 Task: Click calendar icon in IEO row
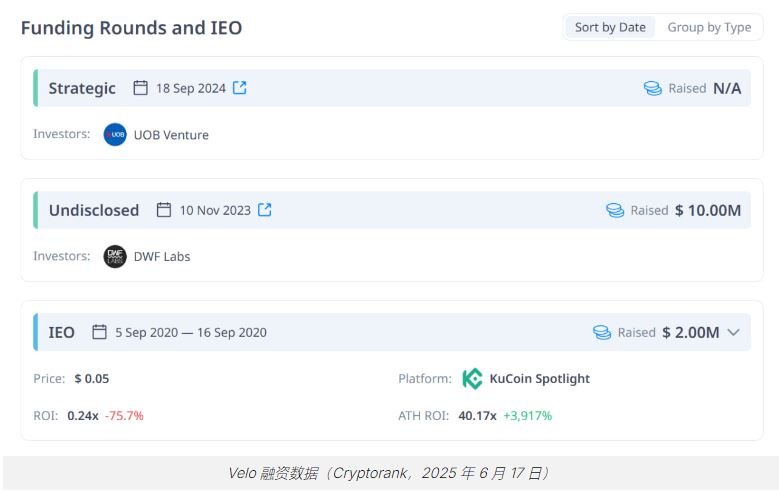coord(99,332)
